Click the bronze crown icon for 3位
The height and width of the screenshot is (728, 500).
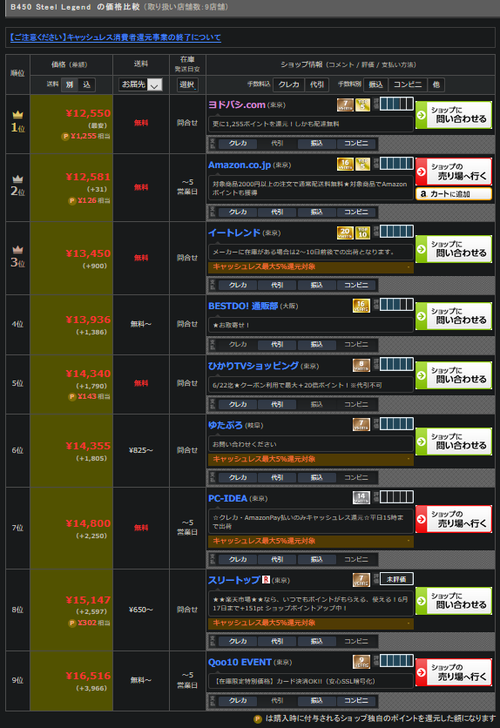(18, 249)
